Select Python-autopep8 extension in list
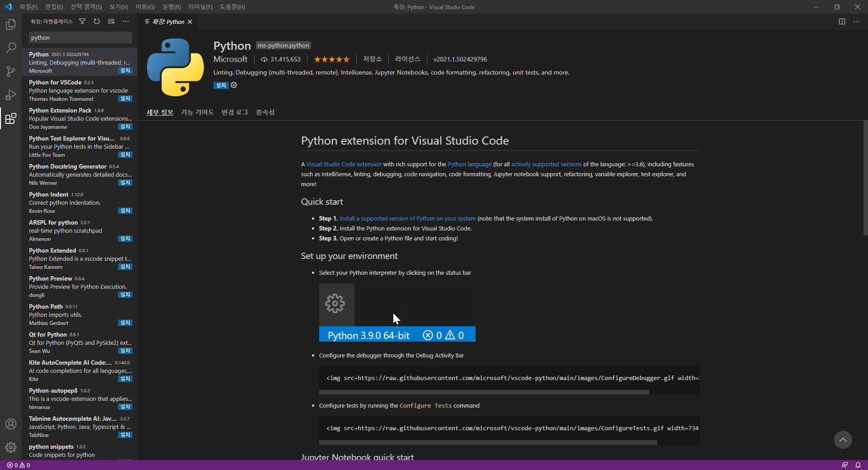The height and width of the screenshot is (470, 868). (x=80, y=399)
